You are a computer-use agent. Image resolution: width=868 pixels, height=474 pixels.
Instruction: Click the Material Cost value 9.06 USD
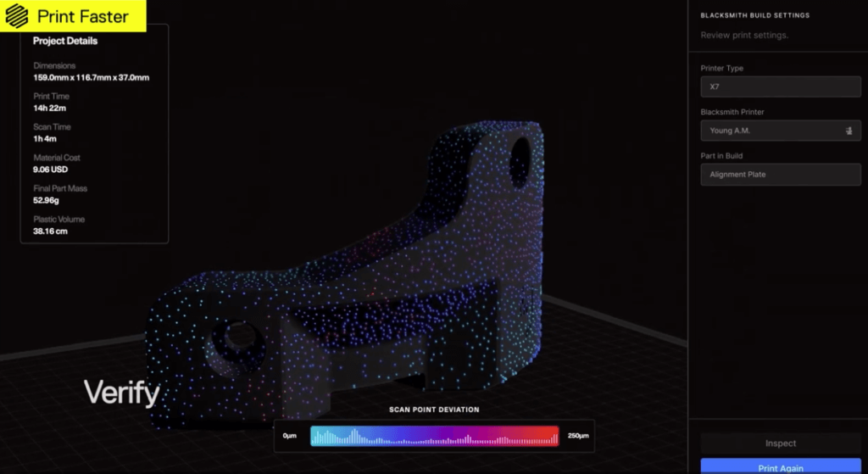click(50, 170)
